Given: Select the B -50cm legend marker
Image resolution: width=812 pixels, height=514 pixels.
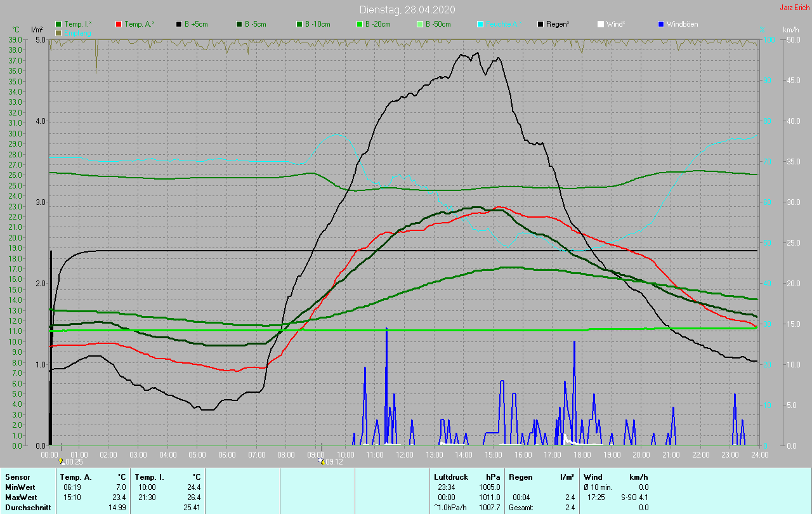Looking at the screenshot, I should pos(420,24).
